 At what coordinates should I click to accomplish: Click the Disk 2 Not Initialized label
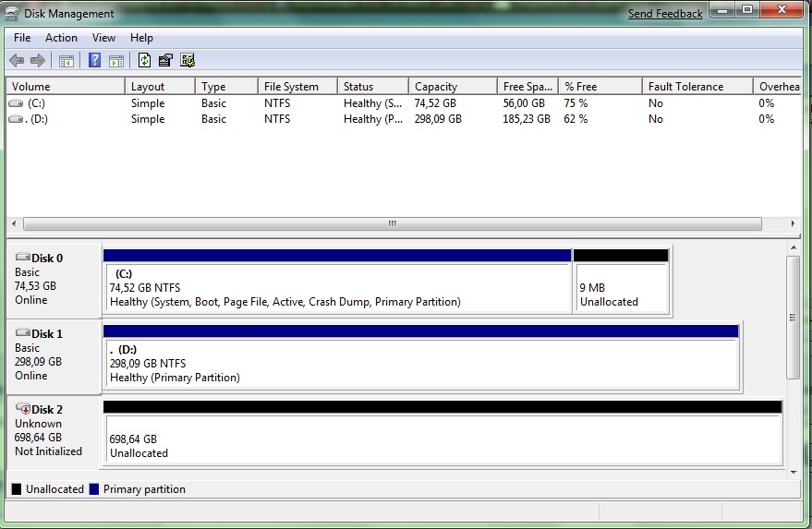(48, 451)
